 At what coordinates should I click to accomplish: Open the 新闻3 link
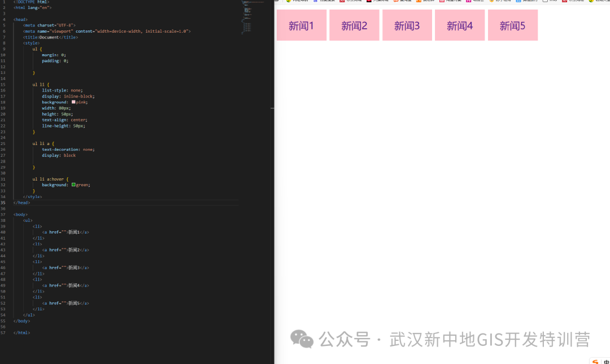(x=407, y=25)
